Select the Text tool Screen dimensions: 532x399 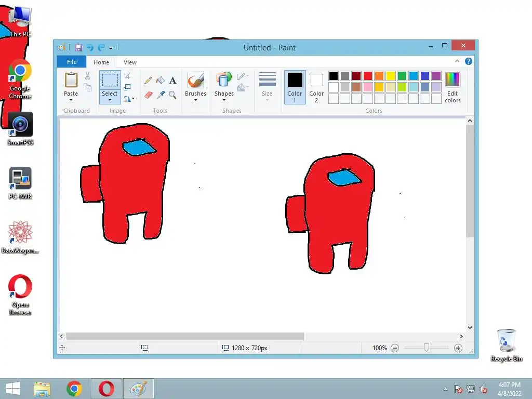172,81
